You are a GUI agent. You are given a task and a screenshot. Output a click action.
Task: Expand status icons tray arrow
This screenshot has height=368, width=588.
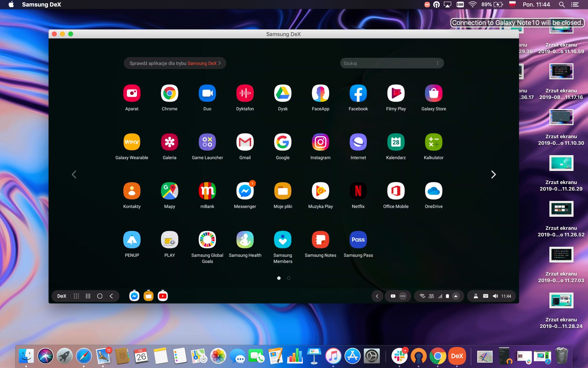[x=456, y=296]
